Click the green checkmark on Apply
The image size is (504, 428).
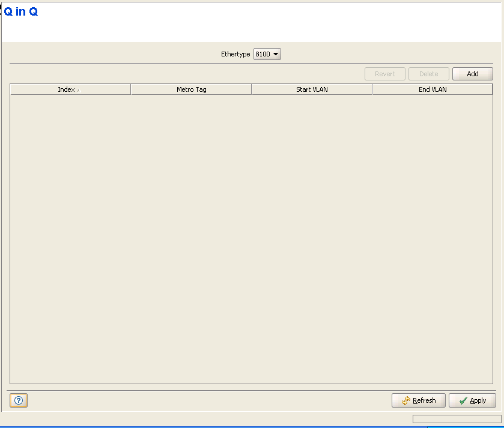tap(462, 400)
